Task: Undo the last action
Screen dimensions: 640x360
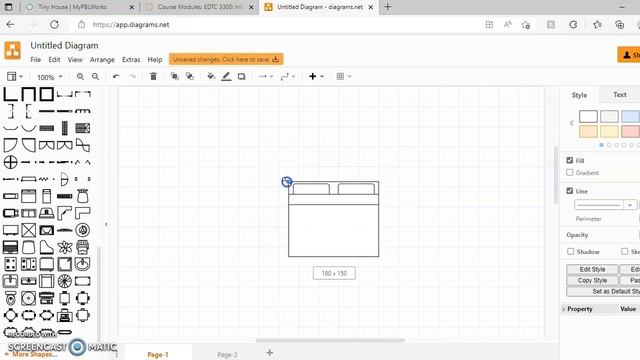Action: (116, 76)
